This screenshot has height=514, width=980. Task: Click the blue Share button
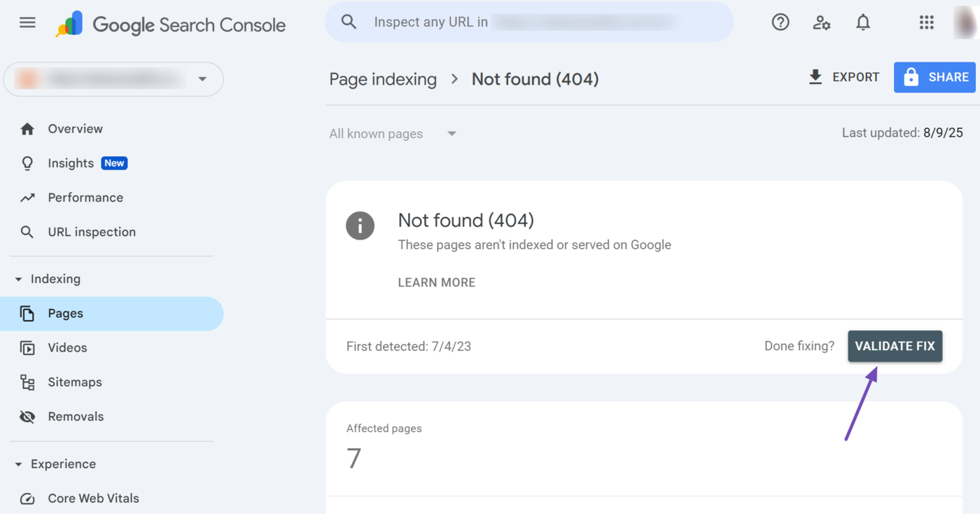(934, 77)
